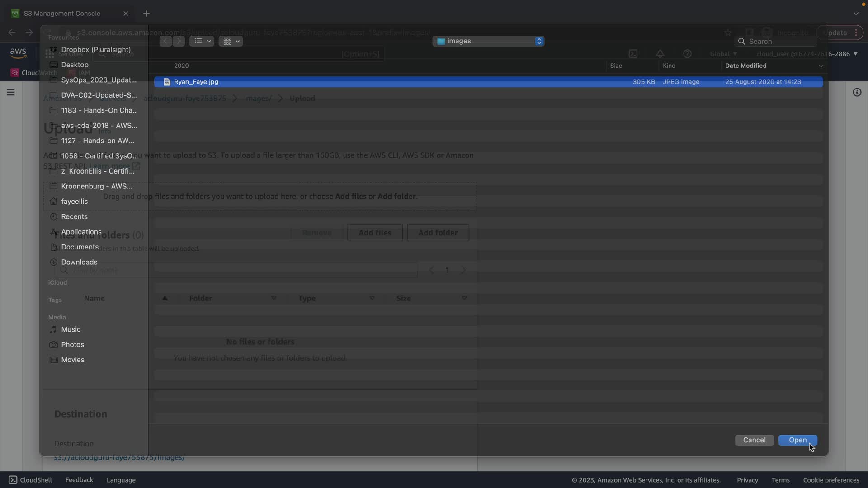Open the Dropbox (Pluralsight) sidebar folder

click(96, 50)
